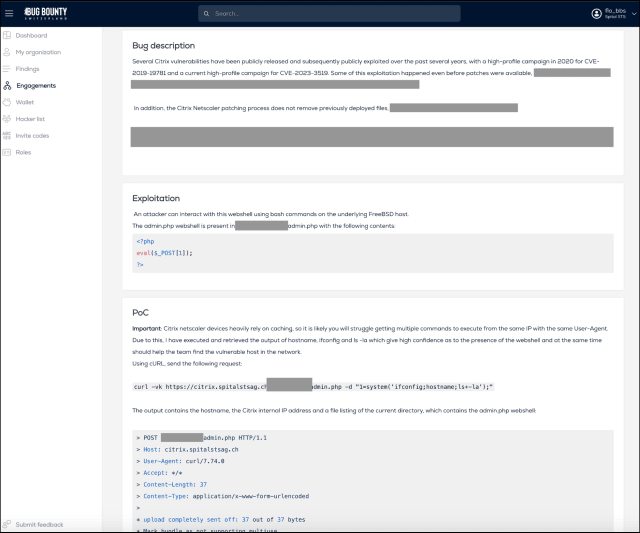Click the Hacker list people icon
The height and width of the screenshot is (533, 640).
point(7,119)
